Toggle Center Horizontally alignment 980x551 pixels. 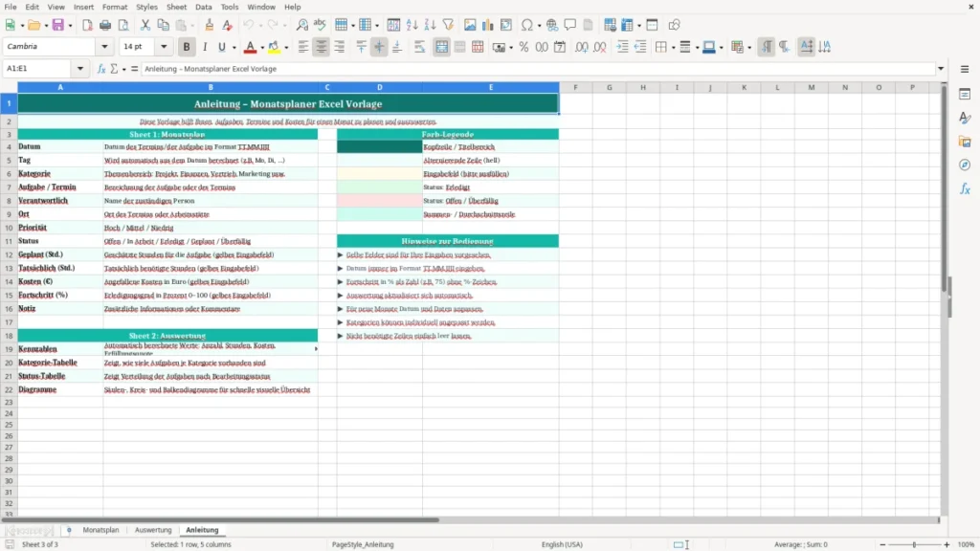(322, 47)
